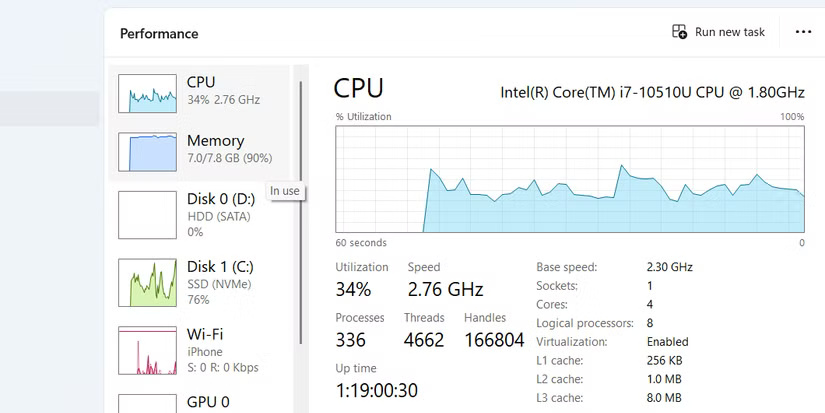Click the CPU mini graph thumbnail

click(x=147, y=92)
